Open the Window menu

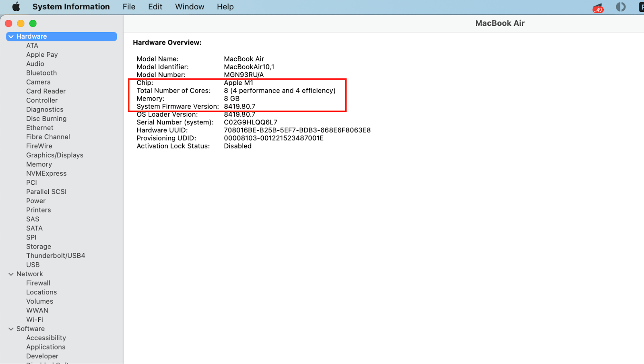[190, 7]
